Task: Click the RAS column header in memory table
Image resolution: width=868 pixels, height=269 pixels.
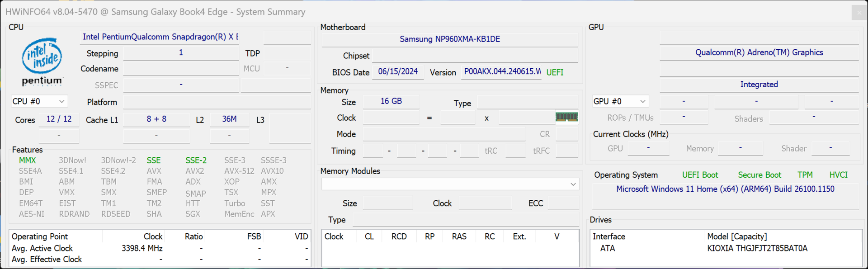Action: point(459,236)
